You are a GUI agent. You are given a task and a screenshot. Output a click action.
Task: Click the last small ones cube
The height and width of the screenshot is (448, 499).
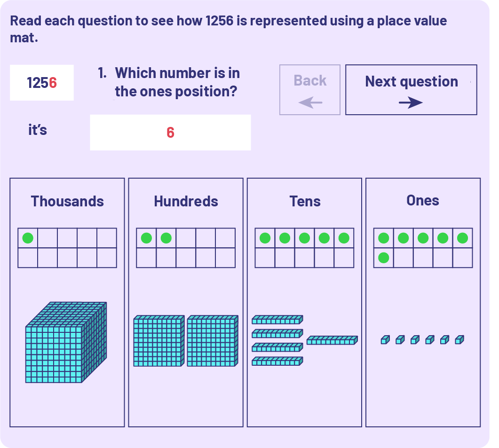459,339
